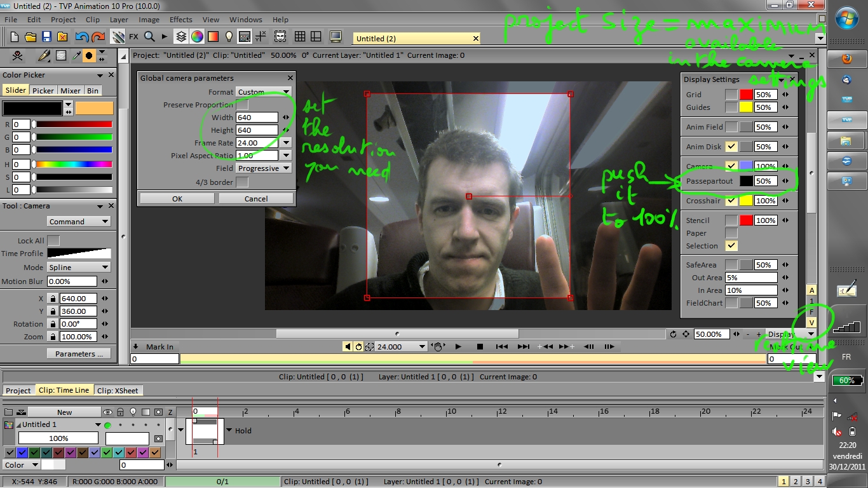This screenshot has width=868, height=488.
Task: Jump to the last frame
Action: coord(524,346)
